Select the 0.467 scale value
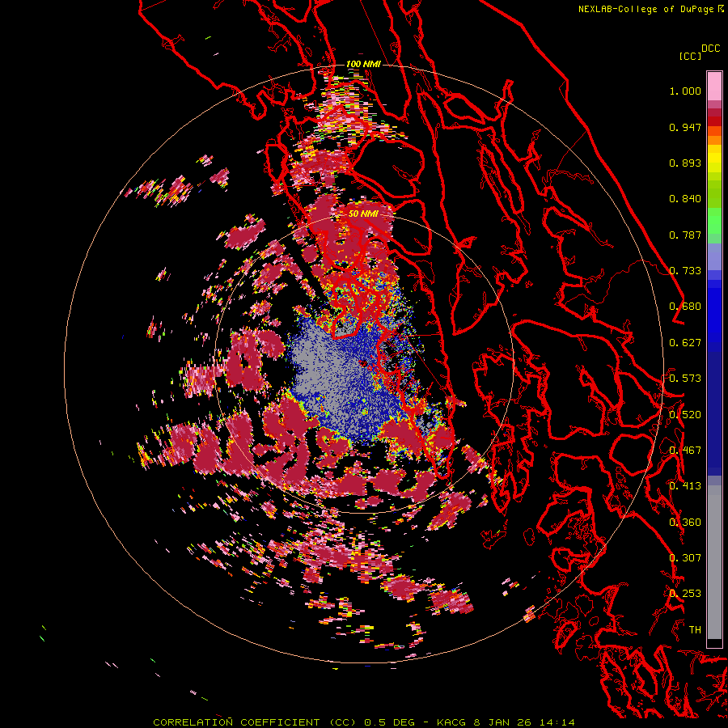This screenshot has height=728, width=728. [685, 451]
